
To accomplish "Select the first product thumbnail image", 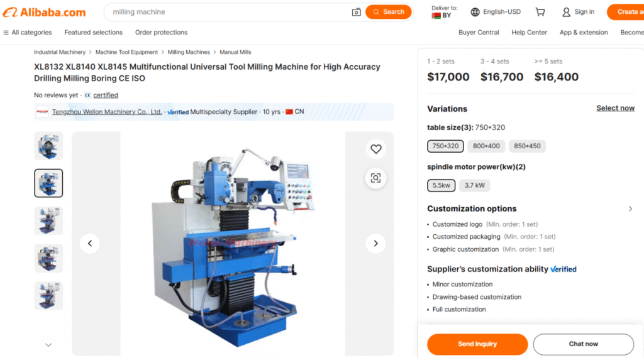I will coord(48,146).
